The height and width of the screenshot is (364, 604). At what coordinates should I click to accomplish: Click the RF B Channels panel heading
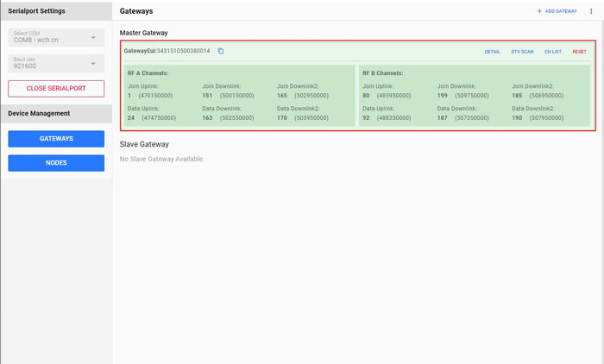point(383,73)
